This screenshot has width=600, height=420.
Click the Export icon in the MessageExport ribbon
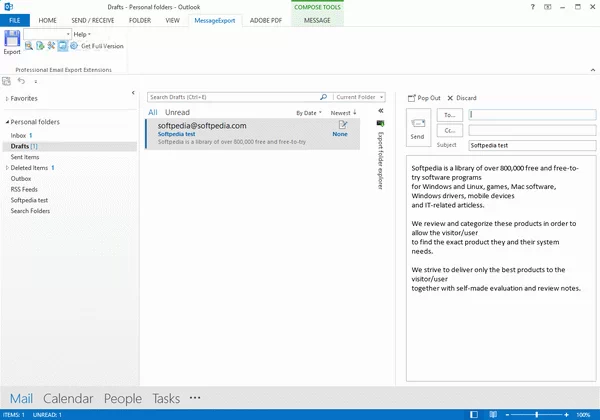pos(12,41)
